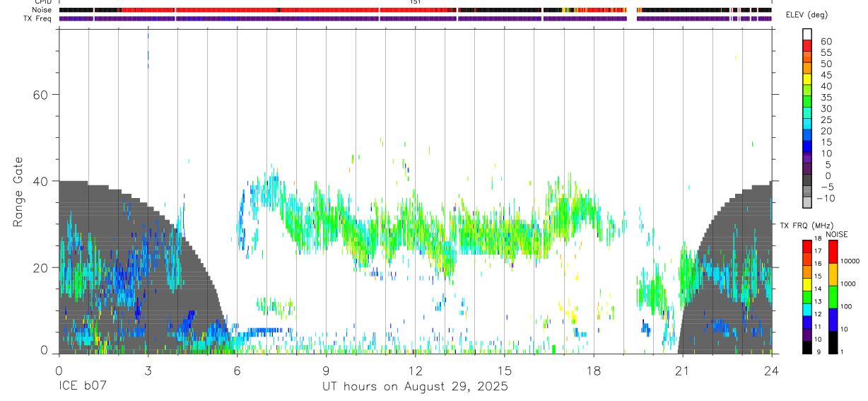Viewport: 868px width, 401px height.
Task: Click the TX Freq status strip above the plot
Action: pyautogui.click(x=415, y=18)
